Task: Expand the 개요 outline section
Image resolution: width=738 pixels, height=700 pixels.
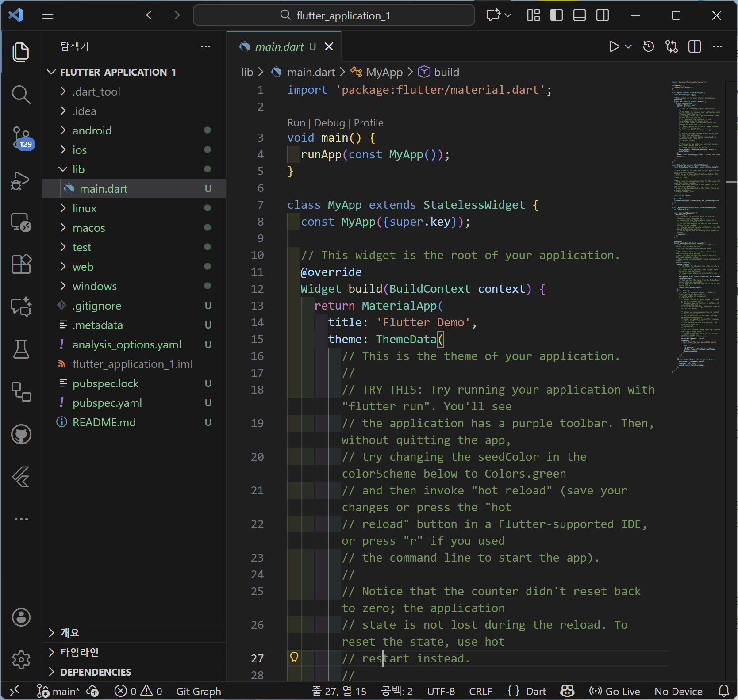Action: 135,633
